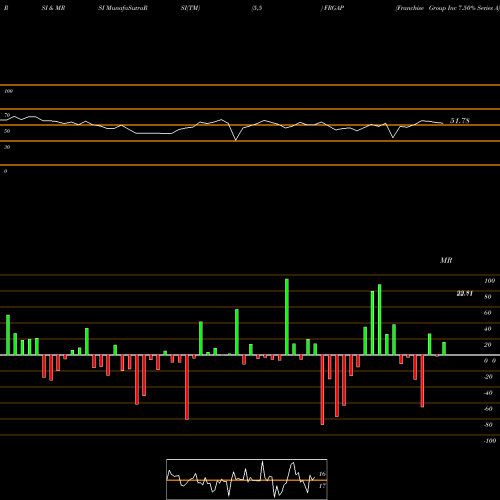Click the '(5,5' parameter text
Screen dimensions: 500x500
[x=257, y=8]
